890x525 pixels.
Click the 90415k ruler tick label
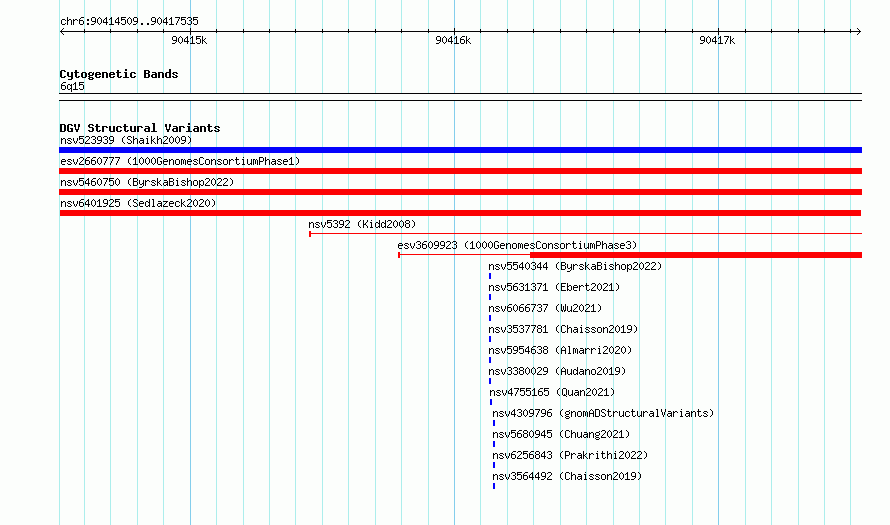click(189, 40)
